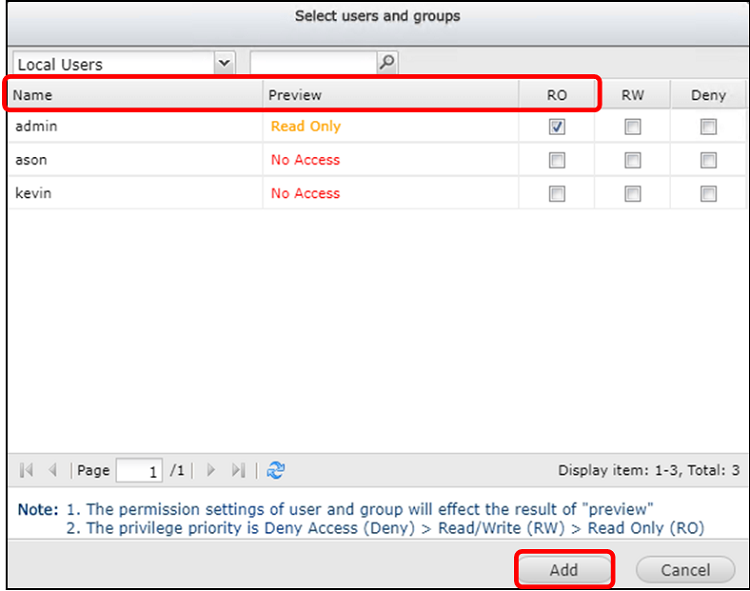Focus the user search text field
This screenshot has width=750, height=591.
[314, 63]
